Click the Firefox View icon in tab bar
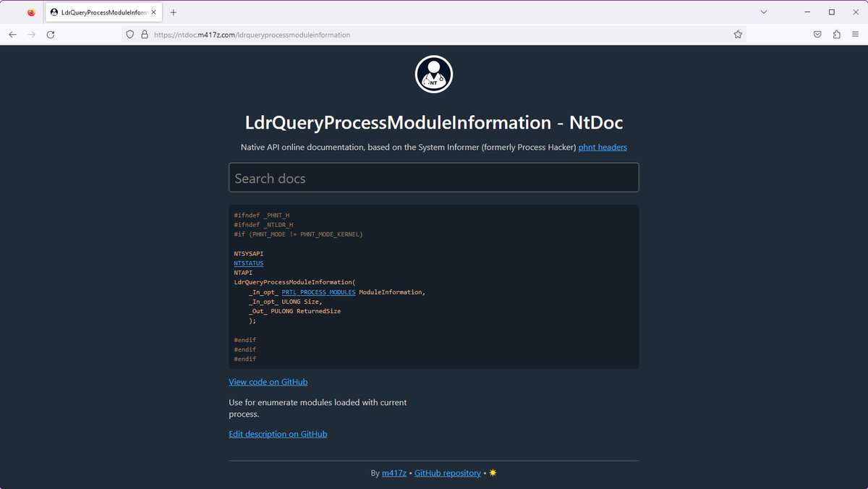Screen dimensions: 868x489 coord(31,12)
